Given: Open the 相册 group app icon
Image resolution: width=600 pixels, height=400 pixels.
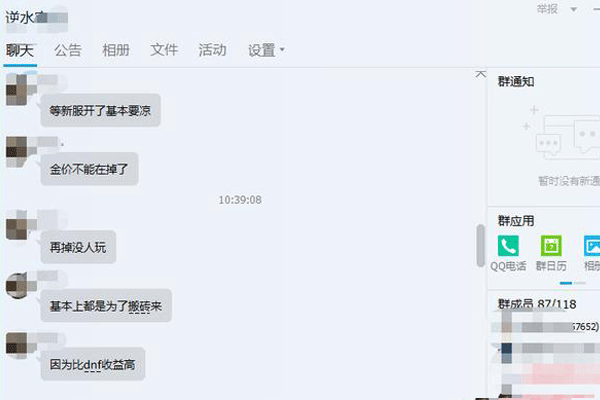Looking at the screenshot, I should tap(592, 246).
